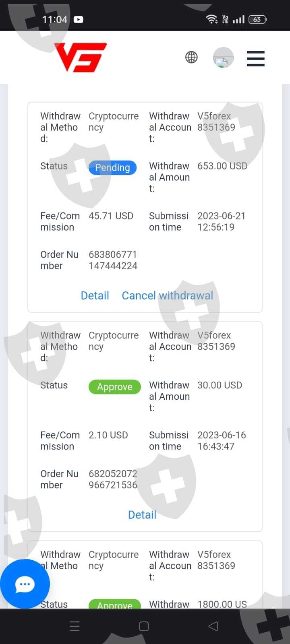Tap the blue Pending status badge
Image resolution: width=290 pixels, height=644 pixels.
click(112, 167)
